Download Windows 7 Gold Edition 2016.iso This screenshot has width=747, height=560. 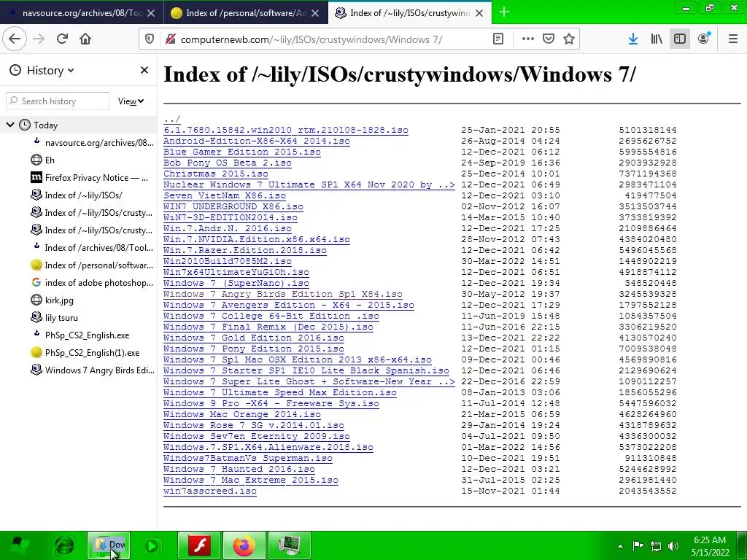(253, 338)
